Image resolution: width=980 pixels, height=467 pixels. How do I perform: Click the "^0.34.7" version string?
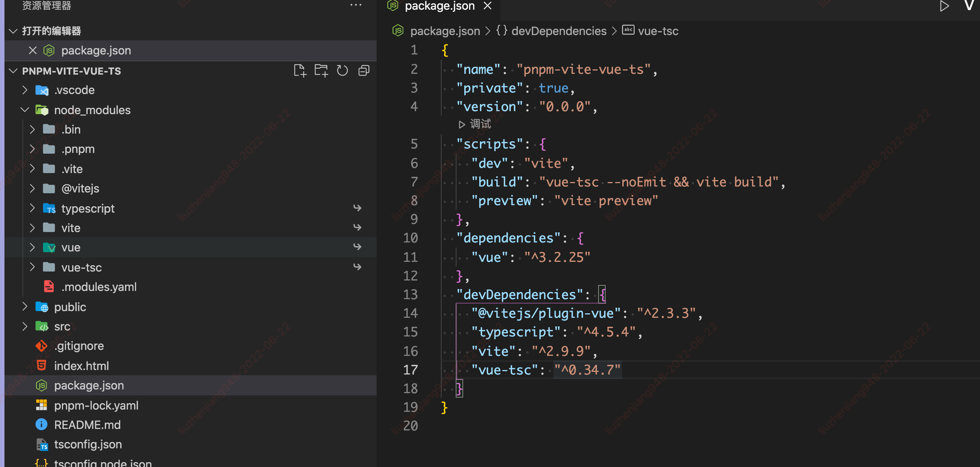[587, 370]
